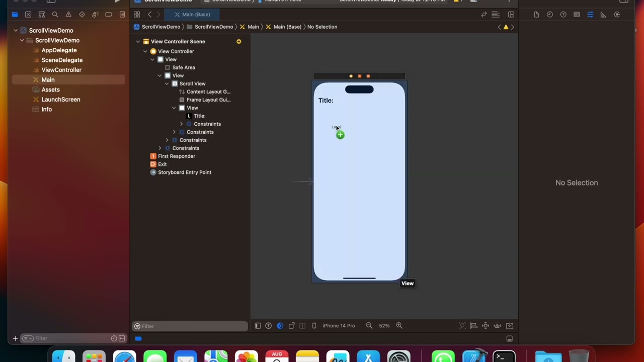Viewport: 644px width, 362px height.
Task: Click Main (Base) in the jump bar
Action: coord(283,27)
